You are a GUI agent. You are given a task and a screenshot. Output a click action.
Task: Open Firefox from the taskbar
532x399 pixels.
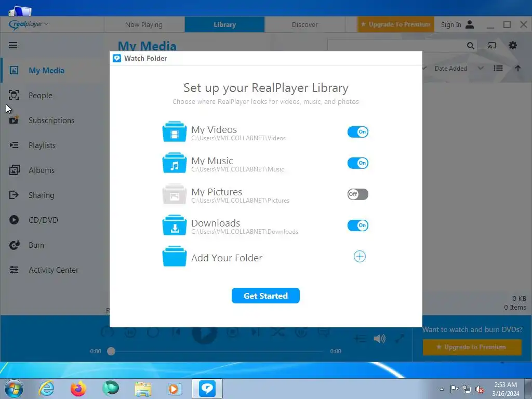(78, 389)
